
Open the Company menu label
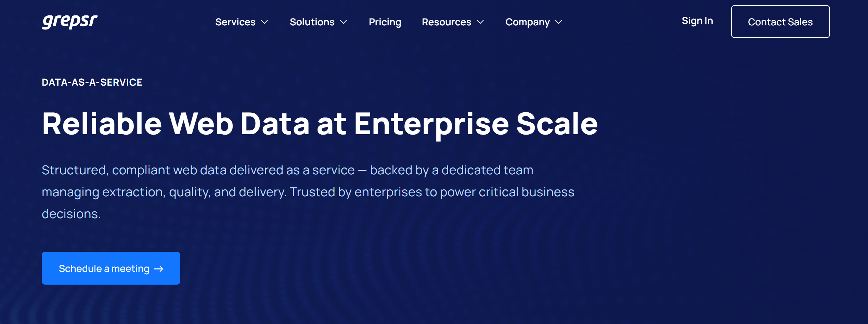(528, 22)
